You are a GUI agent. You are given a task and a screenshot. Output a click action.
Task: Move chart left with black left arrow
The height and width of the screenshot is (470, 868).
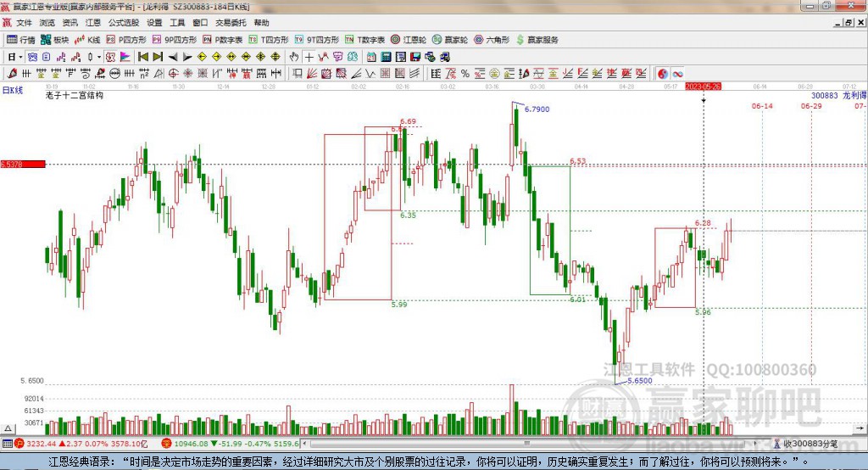pos(173,57)
